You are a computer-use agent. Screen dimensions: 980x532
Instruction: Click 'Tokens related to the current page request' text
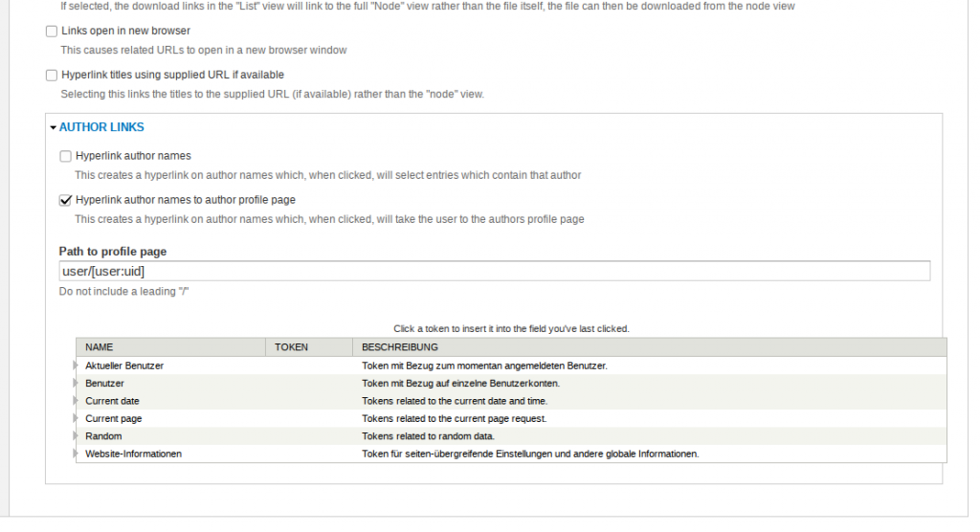[x=454, y=418]
